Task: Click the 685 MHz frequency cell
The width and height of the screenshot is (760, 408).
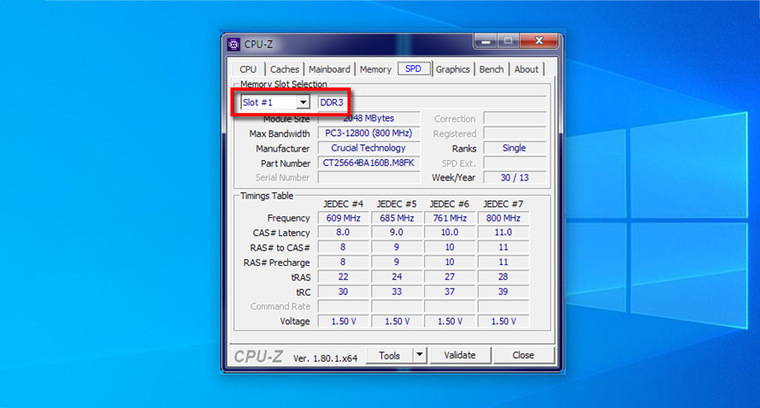Action: [396, 218]
